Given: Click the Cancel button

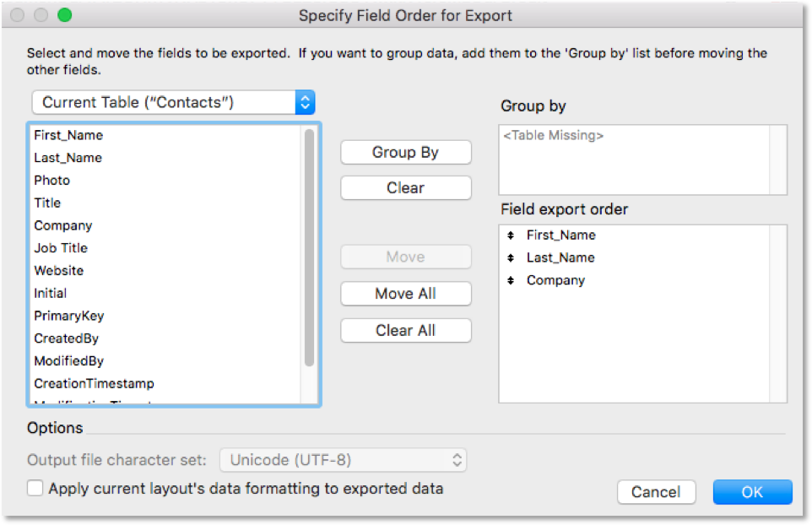Looking at the screenshot, I should click(656, 492).
